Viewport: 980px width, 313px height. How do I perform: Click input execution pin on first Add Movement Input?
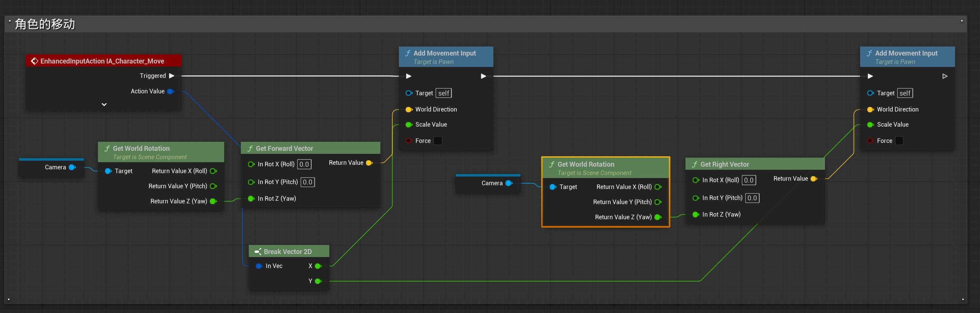(409, 76)
